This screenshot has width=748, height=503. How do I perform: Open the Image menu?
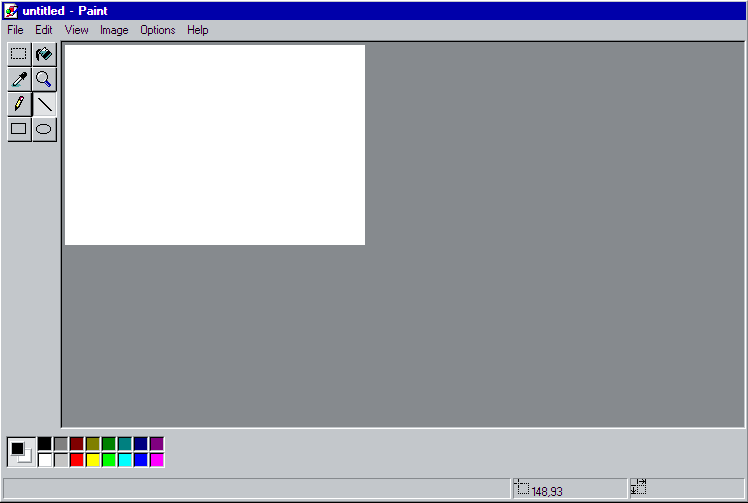(114, 30)
